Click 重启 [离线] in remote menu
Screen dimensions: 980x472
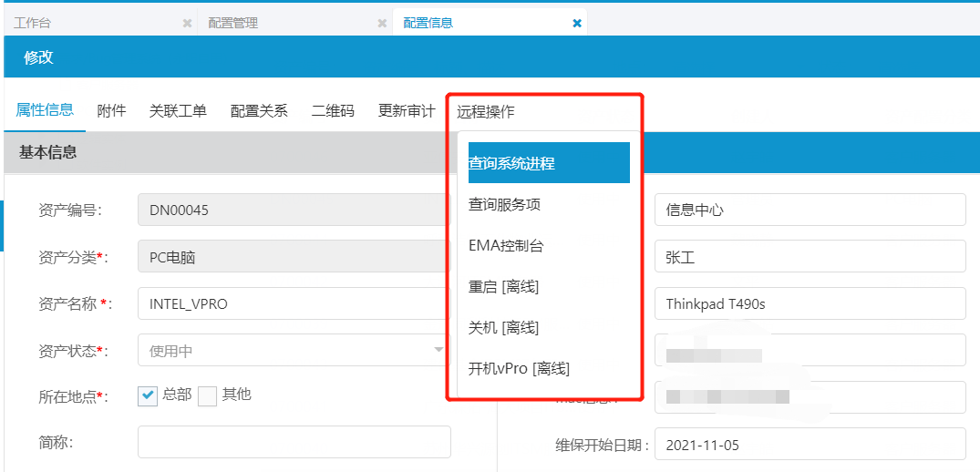pyautogui.click(x=503, y=287)
